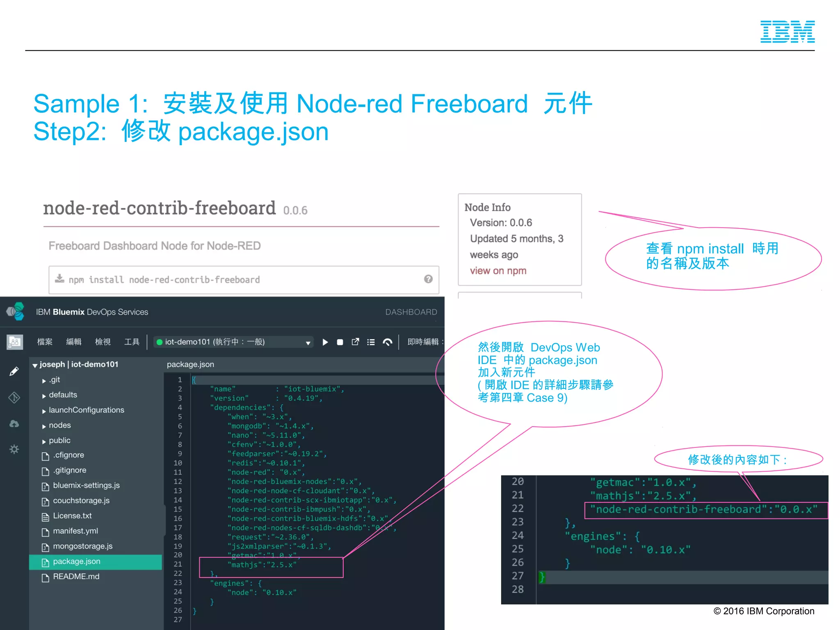The width and height of the screenshot is (840, 630).
Task: Click the "engines" line in main editor
Action: 236,583
